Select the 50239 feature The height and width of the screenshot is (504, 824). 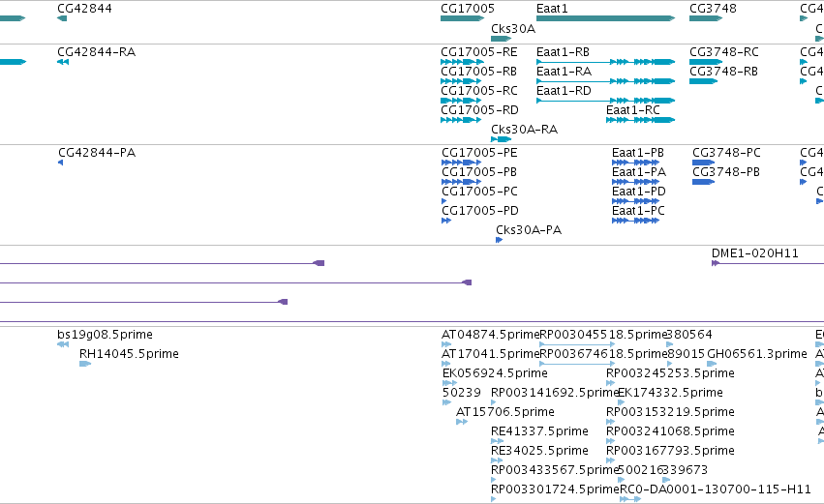coord(462,393)
